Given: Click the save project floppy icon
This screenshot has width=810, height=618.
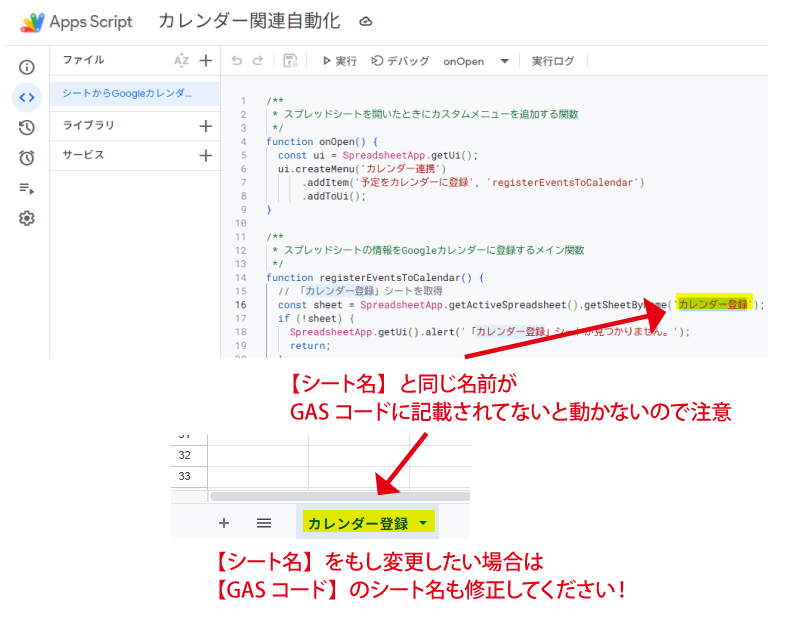Looking at the screenshot, I should [290, 61].
